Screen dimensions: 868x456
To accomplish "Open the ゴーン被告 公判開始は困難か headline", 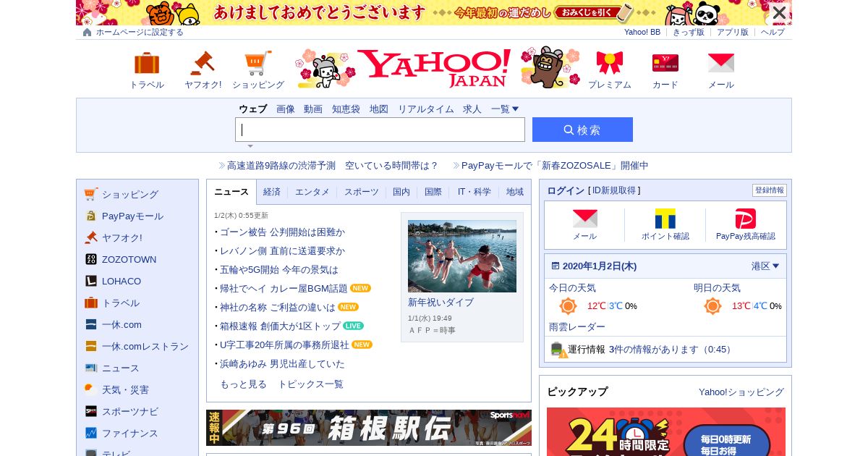I will 282,232.
